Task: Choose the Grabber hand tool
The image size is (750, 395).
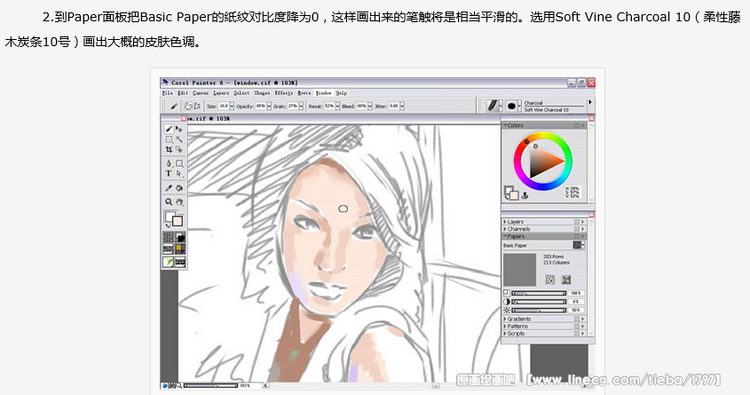Action: click(179, 202)
